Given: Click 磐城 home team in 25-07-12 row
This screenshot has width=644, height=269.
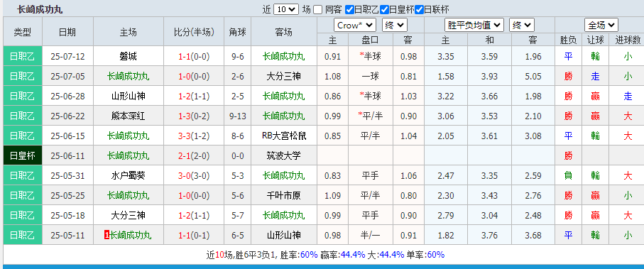Looking at the screenshot, I should click(128, 56).
